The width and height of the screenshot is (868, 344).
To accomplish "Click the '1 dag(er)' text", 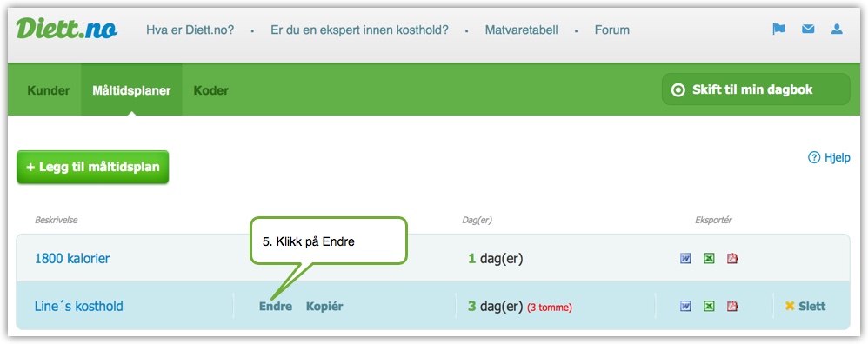I will coord(496,258).
